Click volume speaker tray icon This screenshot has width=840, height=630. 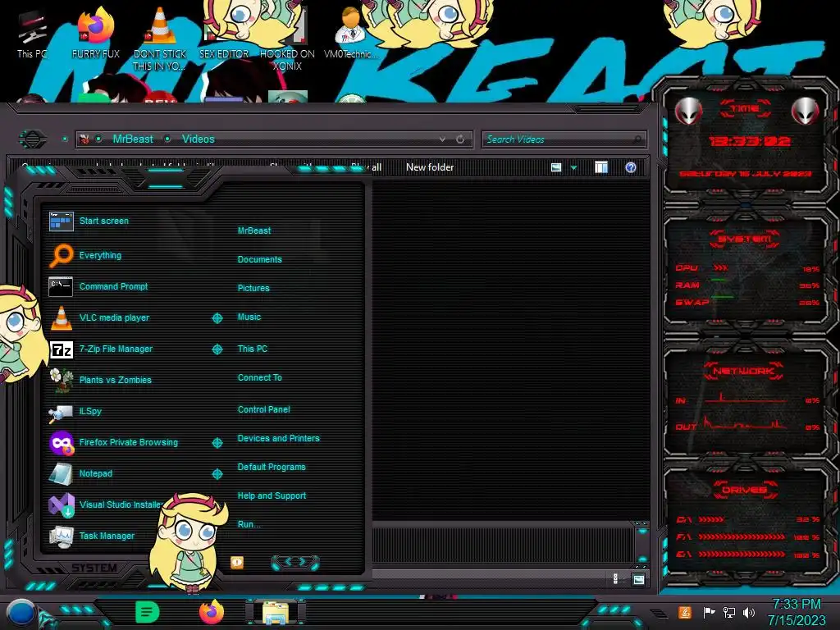750,612
